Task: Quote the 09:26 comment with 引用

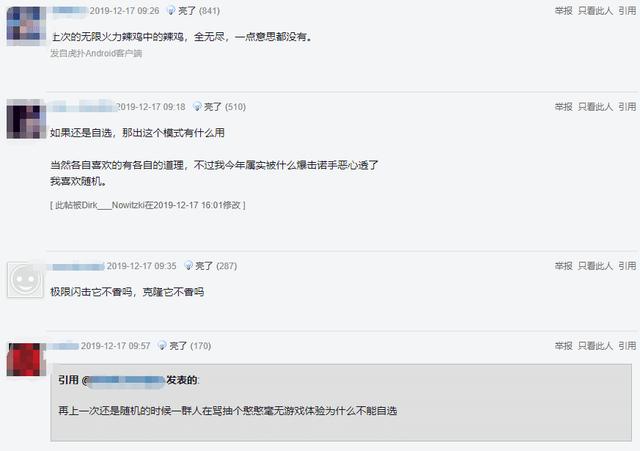Action: [627, 11]
